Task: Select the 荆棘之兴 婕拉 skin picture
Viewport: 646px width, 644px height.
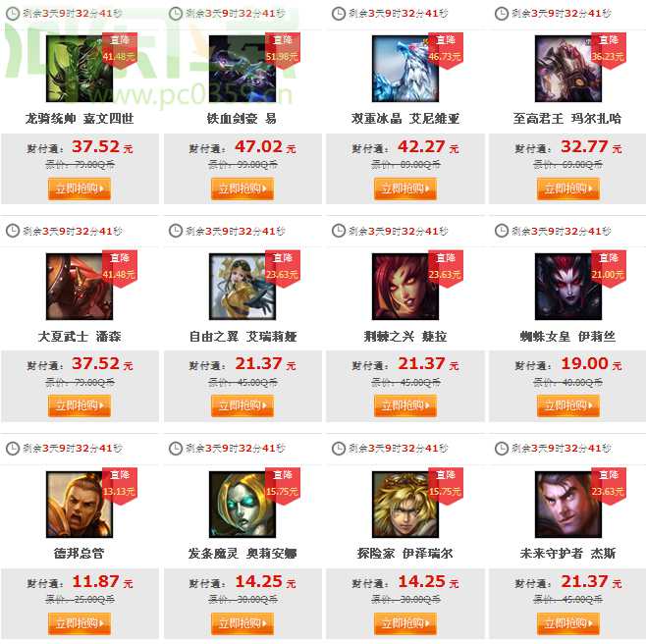Action: tap(405, 287)
